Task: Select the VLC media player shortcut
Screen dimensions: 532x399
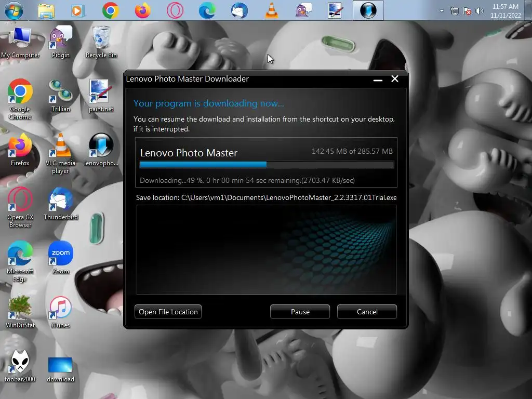Action: pos(61,153)
